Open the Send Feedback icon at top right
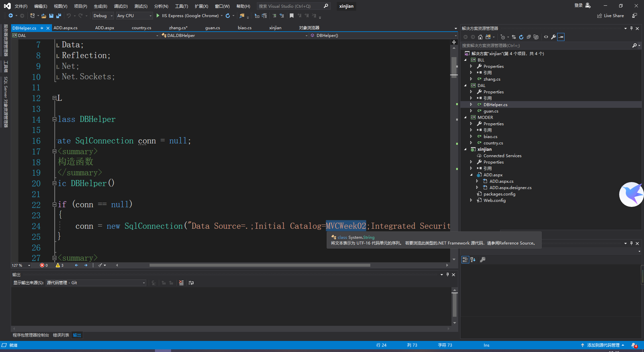The height and width of the screenshot is (352, 644). [635, 16]
